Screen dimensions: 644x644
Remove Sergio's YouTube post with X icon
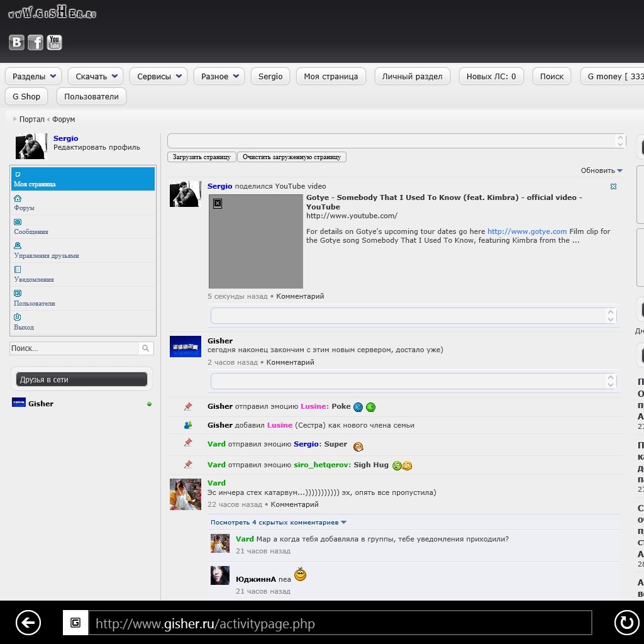(x=613, y=187)
